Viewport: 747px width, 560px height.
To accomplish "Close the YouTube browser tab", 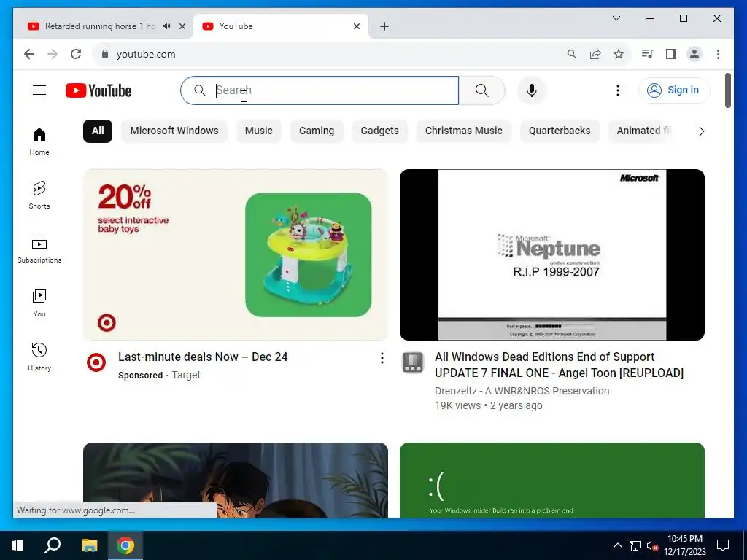I will tap(356, 26).
